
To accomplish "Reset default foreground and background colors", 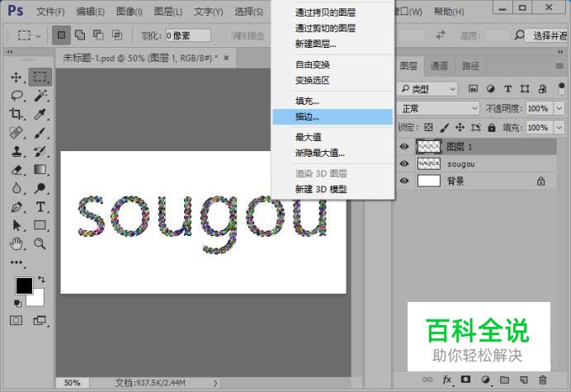I will pyautogui.click(x=17, y=303).
